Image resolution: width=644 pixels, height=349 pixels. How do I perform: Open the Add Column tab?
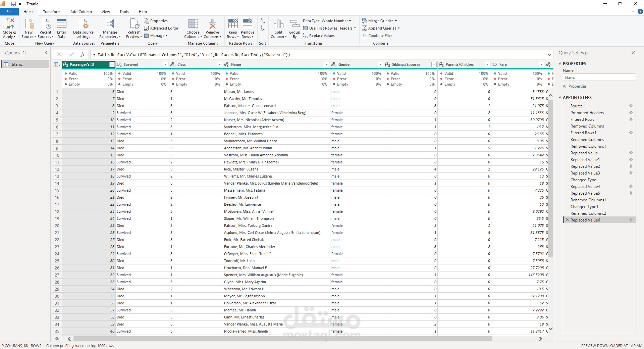(x=81, y=12)
